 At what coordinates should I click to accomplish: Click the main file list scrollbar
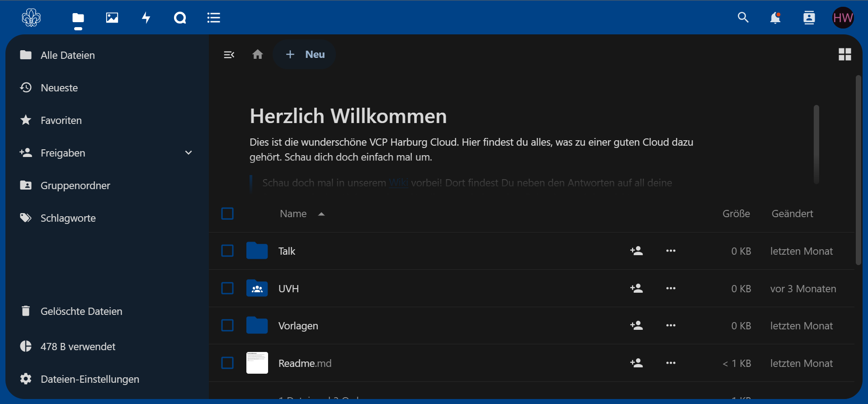[x=859, y=171]
